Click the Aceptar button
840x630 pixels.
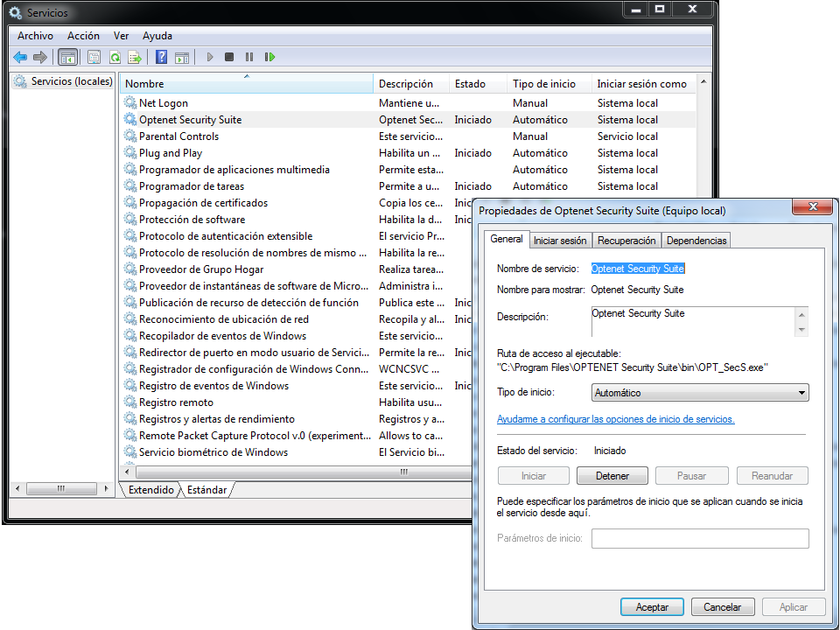(x=652, y=607)
